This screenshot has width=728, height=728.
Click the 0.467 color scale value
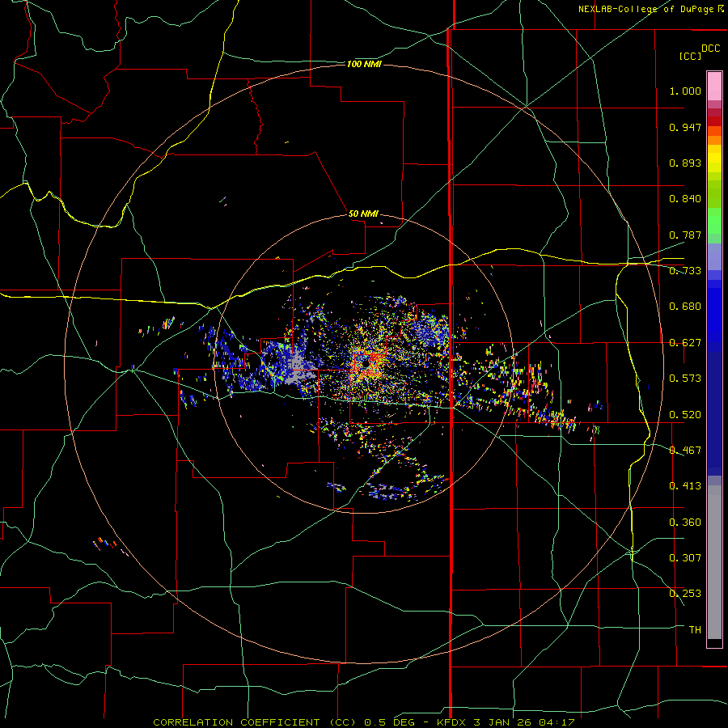[685, 451]
